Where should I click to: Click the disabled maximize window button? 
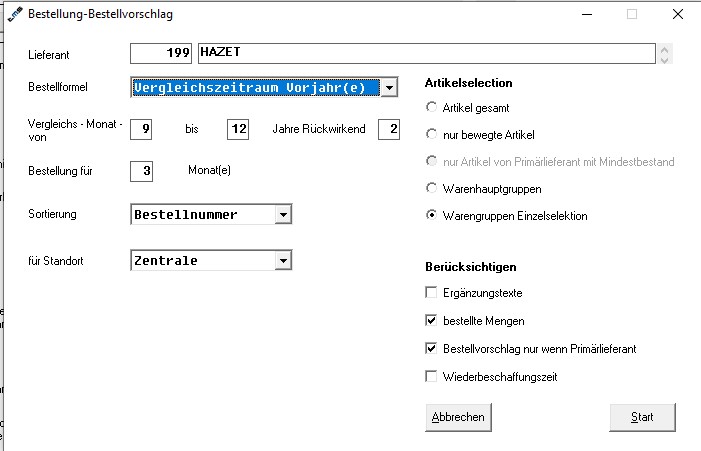pos(632,14)
